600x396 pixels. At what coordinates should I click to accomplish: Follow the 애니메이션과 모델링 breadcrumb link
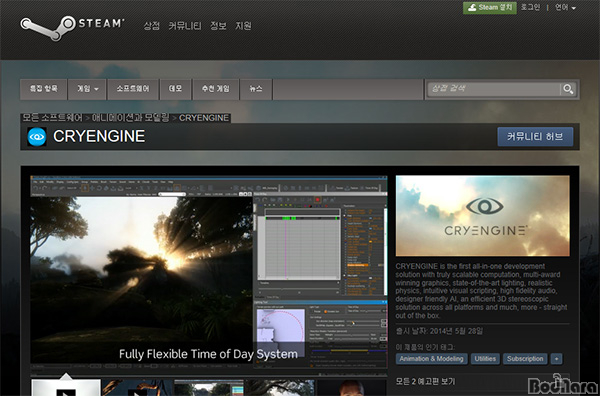130,118
